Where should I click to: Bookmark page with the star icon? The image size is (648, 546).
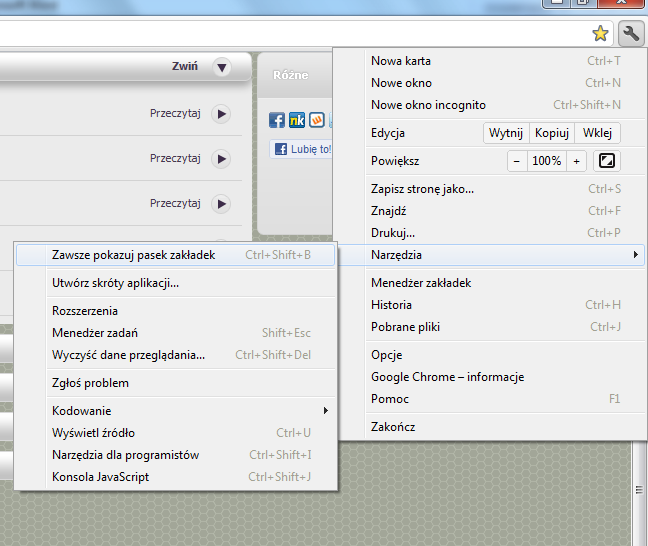click(600, 33)
